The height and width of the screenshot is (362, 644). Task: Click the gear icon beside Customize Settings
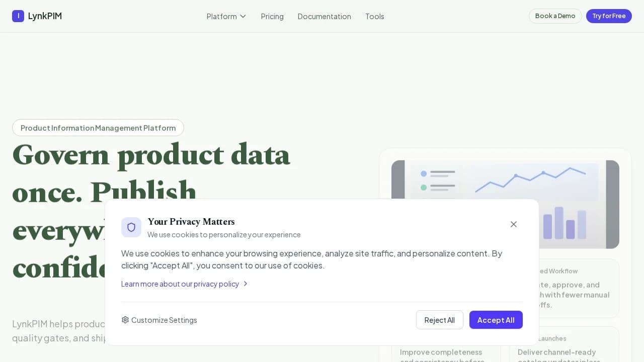tap(125, 320)
